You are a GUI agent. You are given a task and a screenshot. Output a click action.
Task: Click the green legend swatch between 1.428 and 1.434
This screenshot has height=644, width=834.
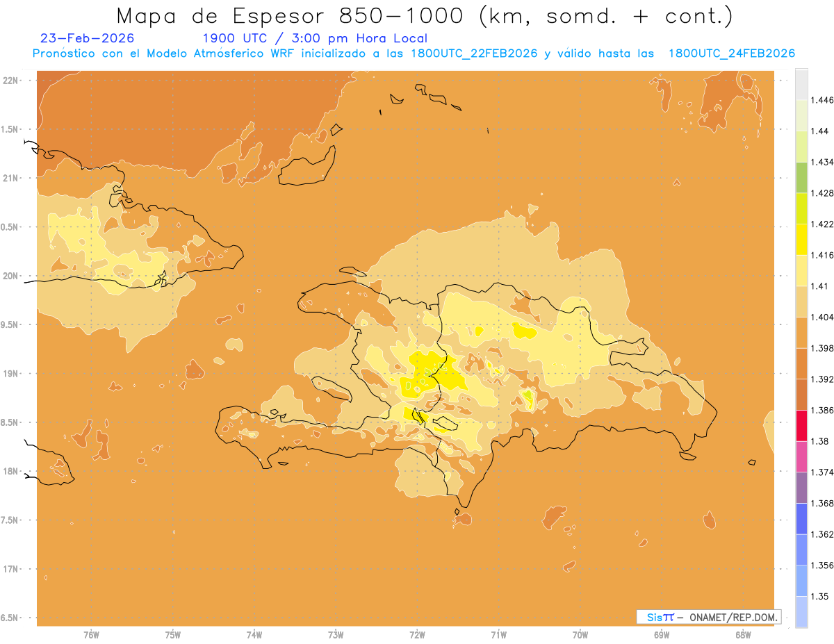[x=801, y=177]
